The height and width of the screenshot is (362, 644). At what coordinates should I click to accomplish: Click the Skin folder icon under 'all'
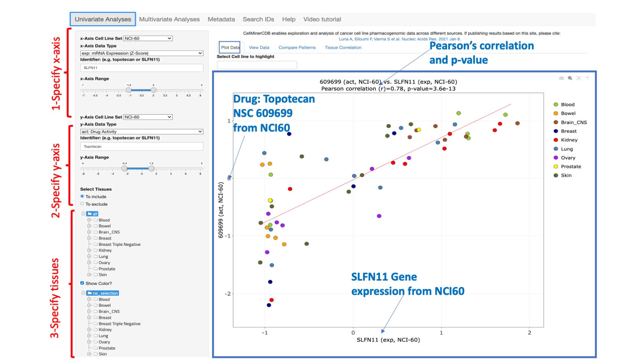95,275
